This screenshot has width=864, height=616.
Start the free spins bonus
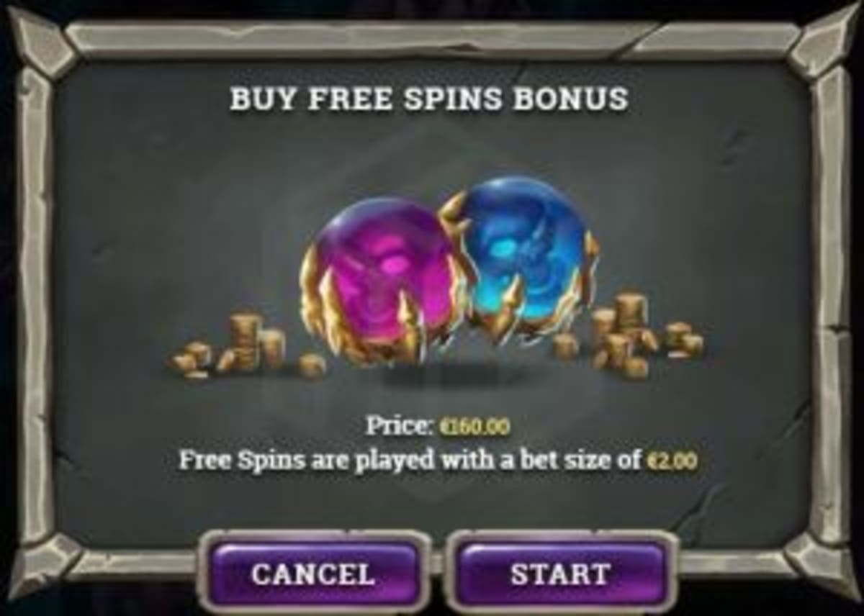tap(562, 574)
